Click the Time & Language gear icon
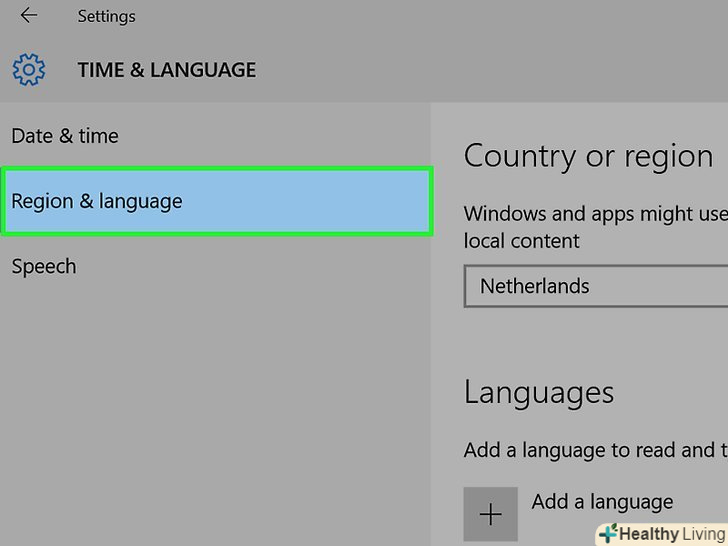 click(x=29, y=70)
